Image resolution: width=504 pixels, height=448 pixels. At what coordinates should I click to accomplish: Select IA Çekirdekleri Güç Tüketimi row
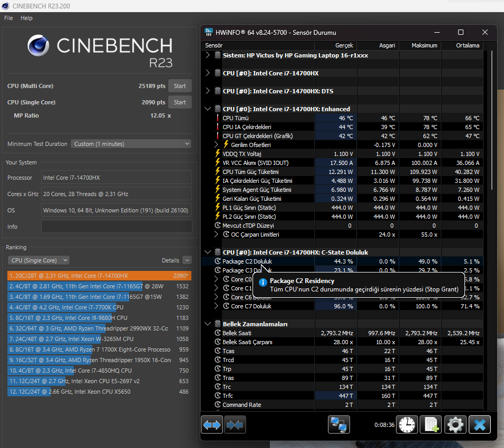[342, 181]
